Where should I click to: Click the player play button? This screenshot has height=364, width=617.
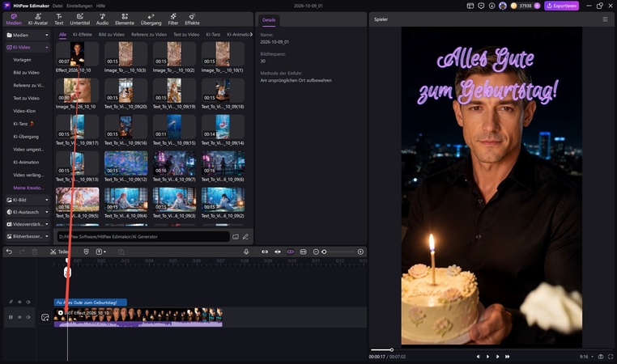[x=487, y=357]
